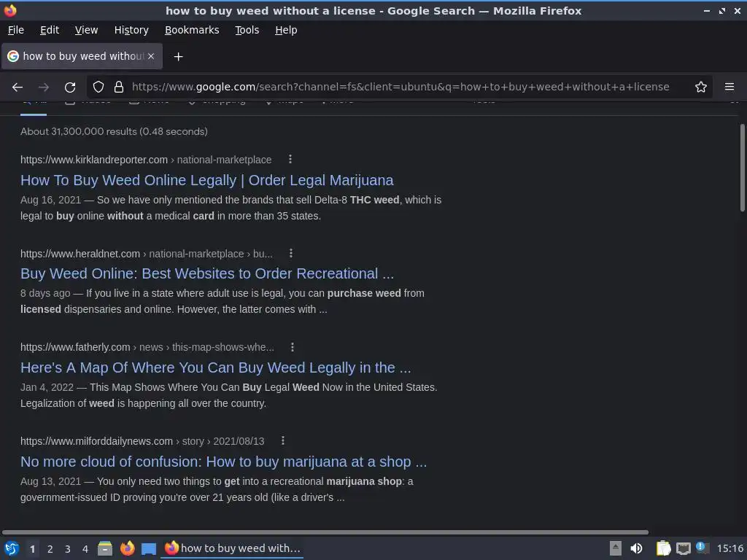The width and height of the screenshot is (747, 560).
Task: Open 'Here's A Map Of Where' result
Action: click(215, 367)
